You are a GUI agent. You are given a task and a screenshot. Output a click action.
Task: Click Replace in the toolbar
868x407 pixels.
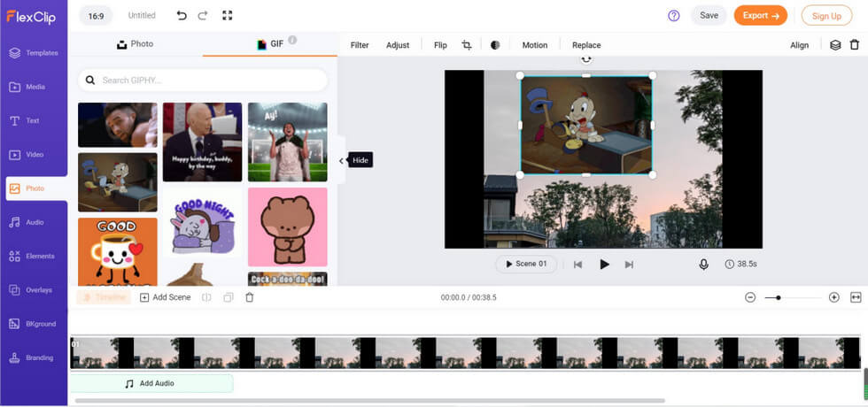[586, 45]
